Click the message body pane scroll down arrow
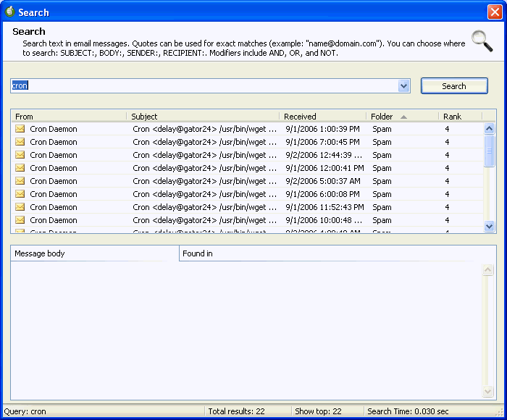 487,392
